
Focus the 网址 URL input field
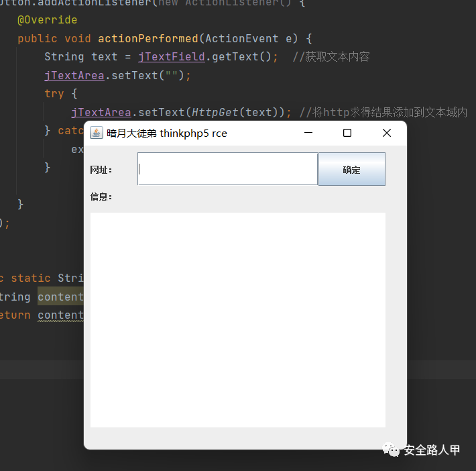point(227,168)
